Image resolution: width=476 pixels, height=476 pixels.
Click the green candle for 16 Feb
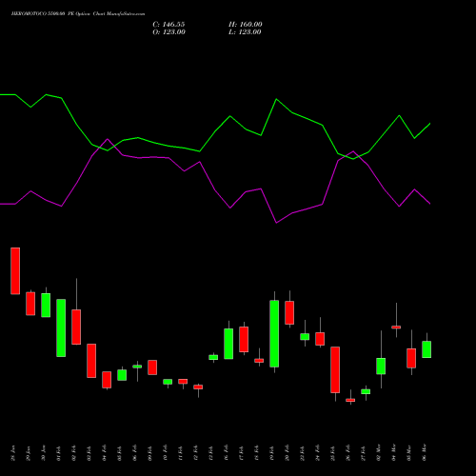click(x=228, y=344)
